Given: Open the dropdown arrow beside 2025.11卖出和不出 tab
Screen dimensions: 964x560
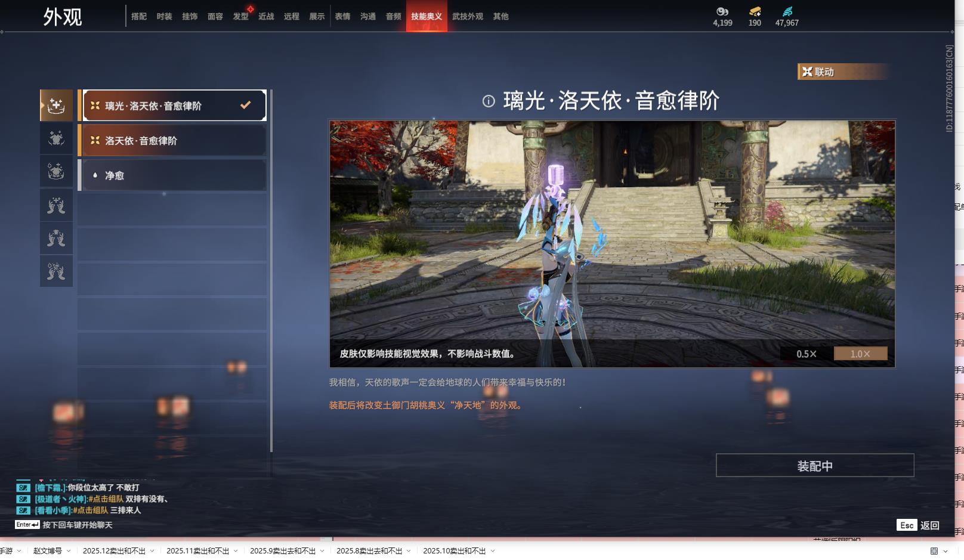Looking at the screenshot, I should (x=236, y=551).
